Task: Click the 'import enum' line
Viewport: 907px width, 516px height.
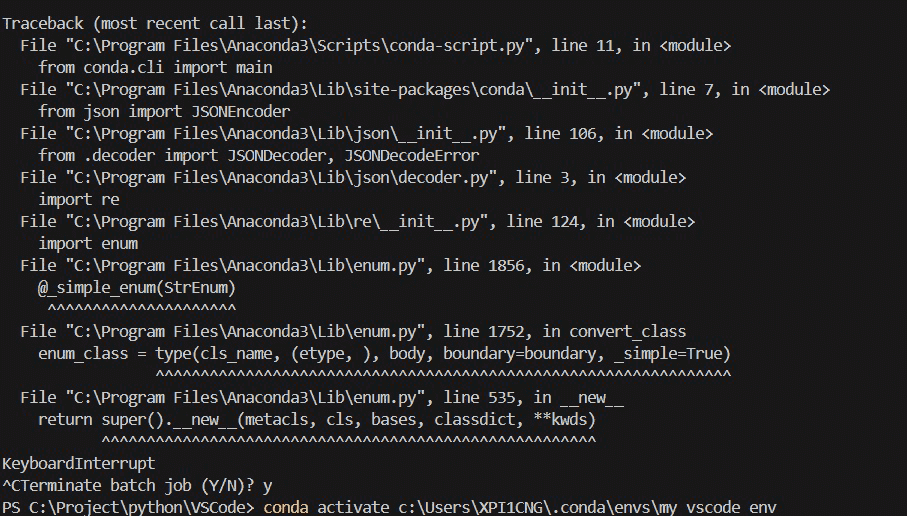Action: click(x=88, y=244)
